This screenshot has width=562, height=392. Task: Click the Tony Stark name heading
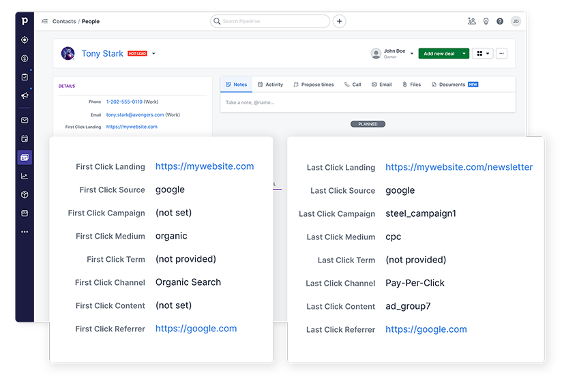coord(102,53)
